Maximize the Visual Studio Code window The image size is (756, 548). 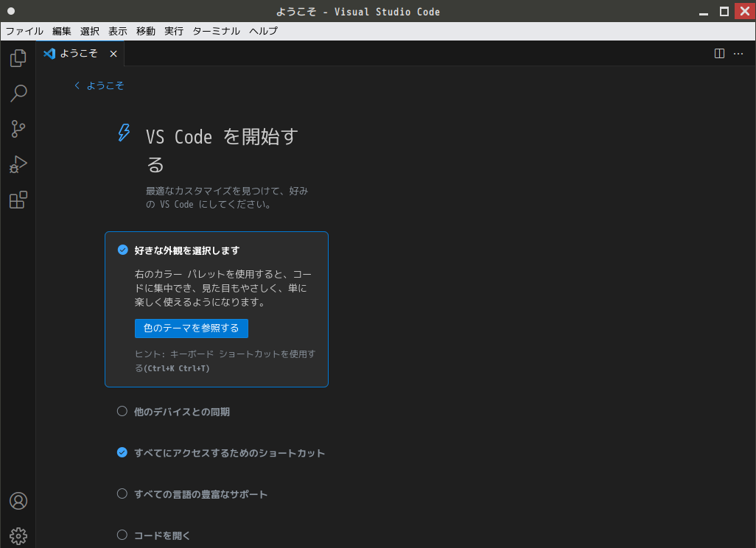724,12
